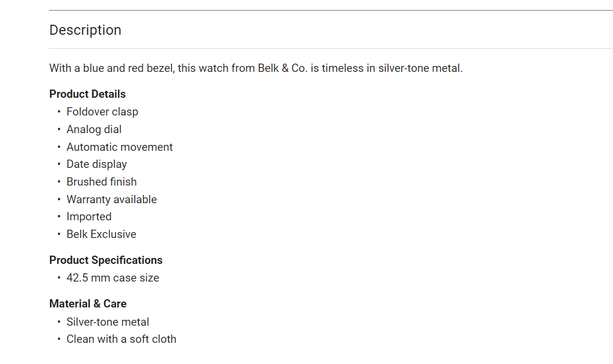Click the Brushed finish list item
This screenshot has height=364, width=613.
pos(101,182)
